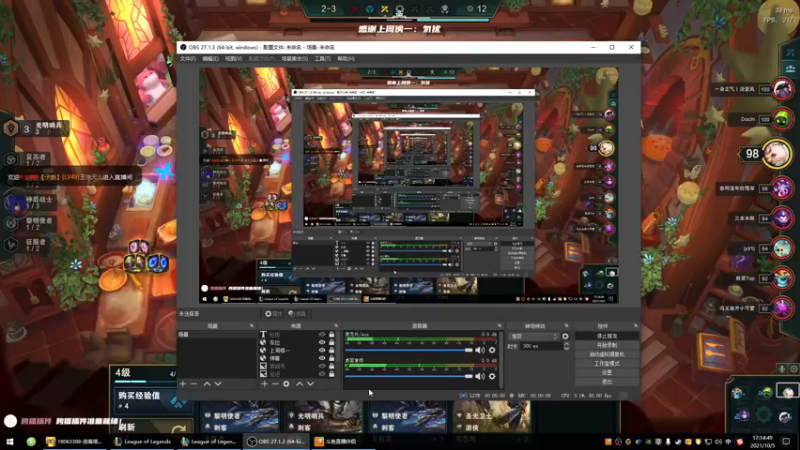This screenshot has width=800, height=450.
Task: Adjust volume slider of 桌面音频 channel
Action: pos(409,377)
